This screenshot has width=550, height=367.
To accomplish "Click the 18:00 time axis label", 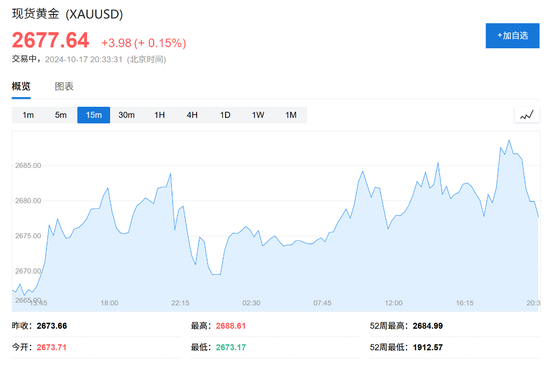I will click(x=109, y=303).
